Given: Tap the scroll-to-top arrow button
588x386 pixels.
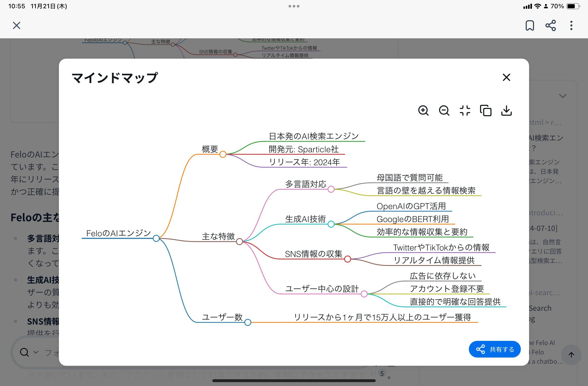Looking at the screenshot, I should tap(571, 355).
